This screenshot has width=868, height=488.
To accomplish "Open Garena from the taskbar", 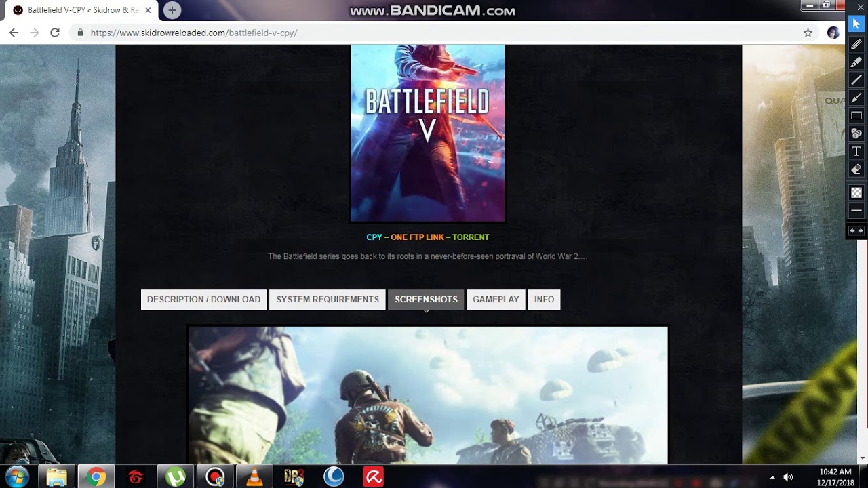I will coord(136,476).
